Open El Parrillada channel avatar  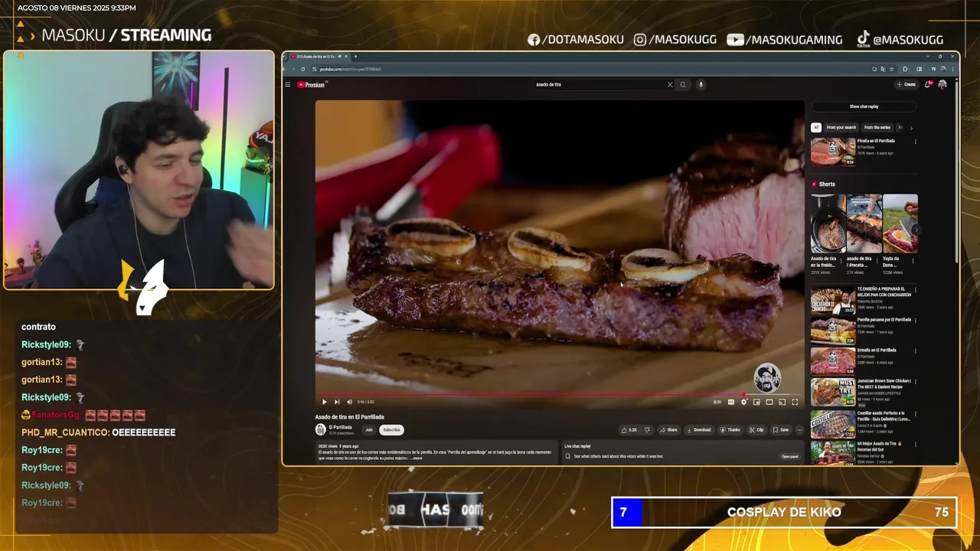pyautogui.click(x=321, y=430)
